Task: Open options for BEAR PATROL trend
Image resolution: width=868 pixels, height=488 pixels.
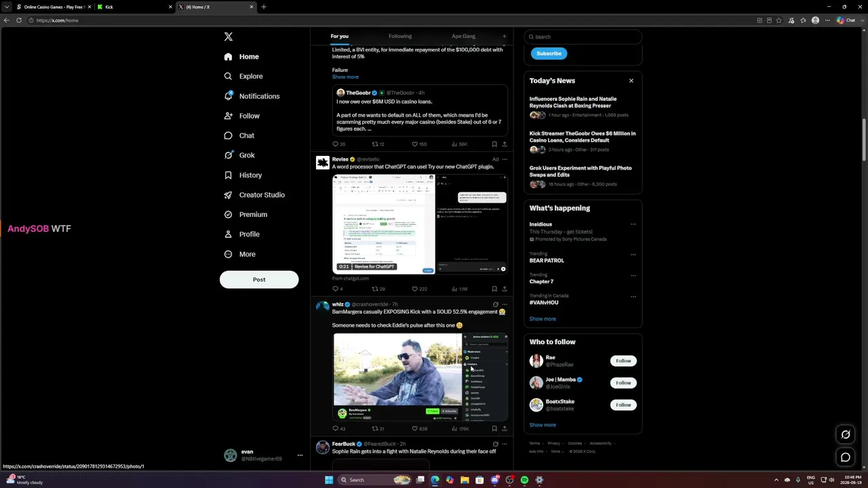Action: (633, 255)
